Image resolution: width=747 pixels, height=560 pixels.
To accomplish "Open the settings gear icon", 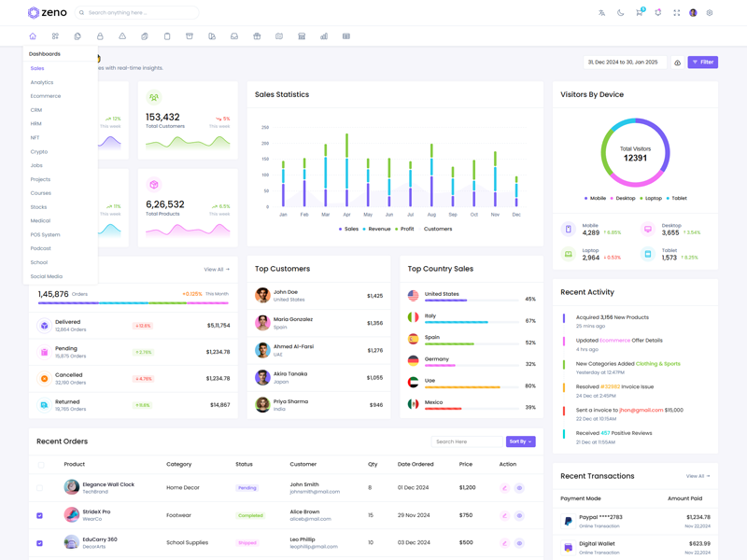I will (x=710, y=13).
